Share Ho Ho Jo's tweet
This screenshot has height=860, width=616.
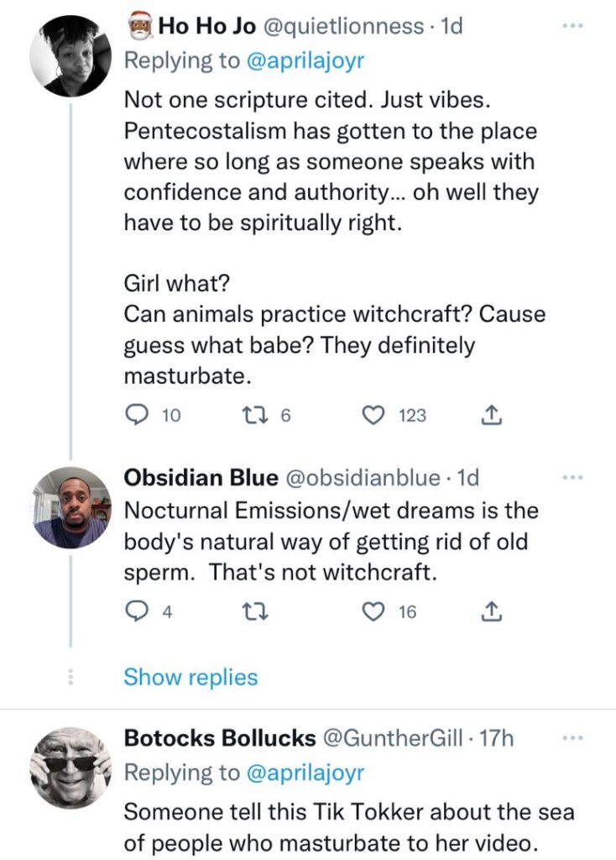coord(492,415)
